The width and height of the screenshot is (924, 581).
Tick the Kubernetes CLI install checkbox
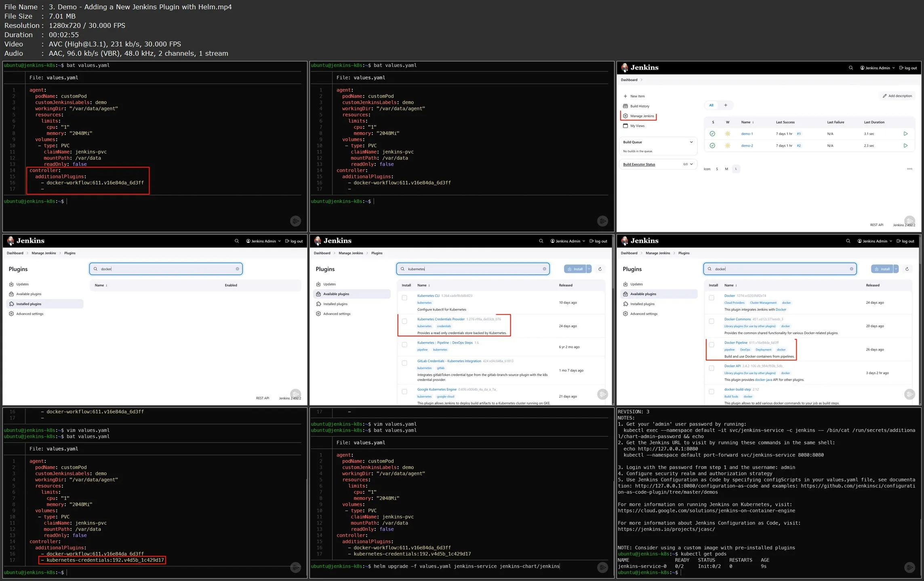pos(404,298)
